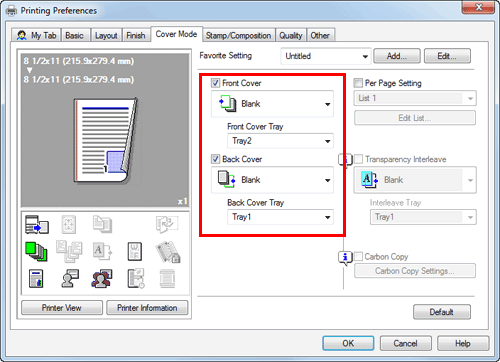The image size is (500, 362).
Task: Click the My Tab user icon
Action: pos(22,35)
